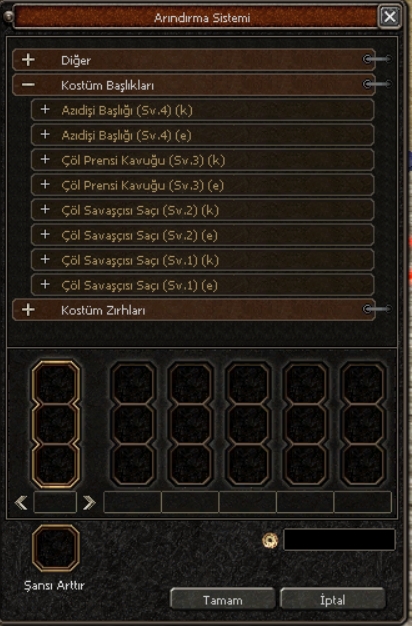Click the gold coin icon

coord(270,541)
